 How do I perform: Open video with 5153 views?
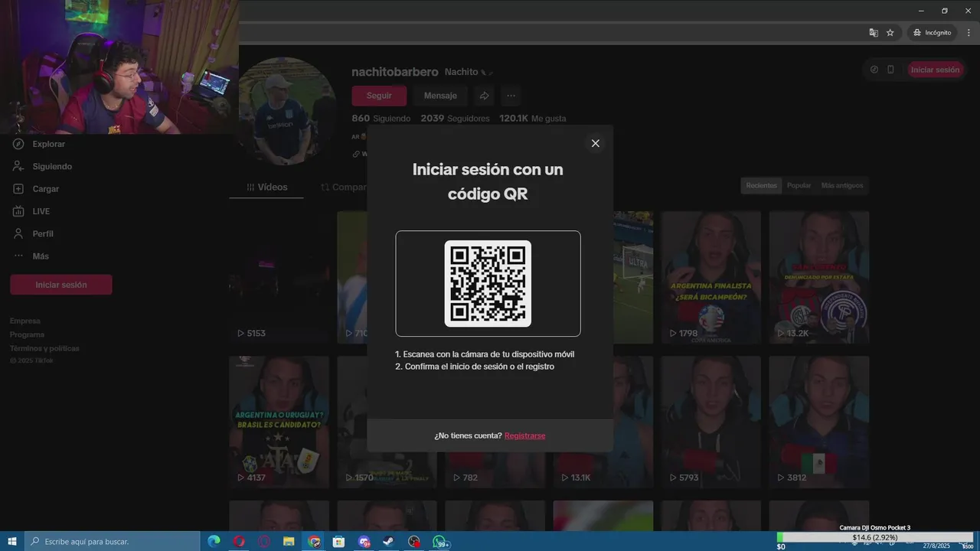pos(279,278)
